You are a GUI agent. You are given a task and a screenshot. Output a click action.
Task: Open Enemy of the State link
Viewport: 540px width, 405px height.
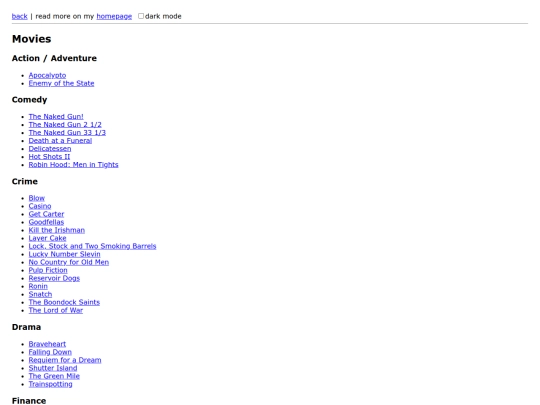(x=61, y=83)
